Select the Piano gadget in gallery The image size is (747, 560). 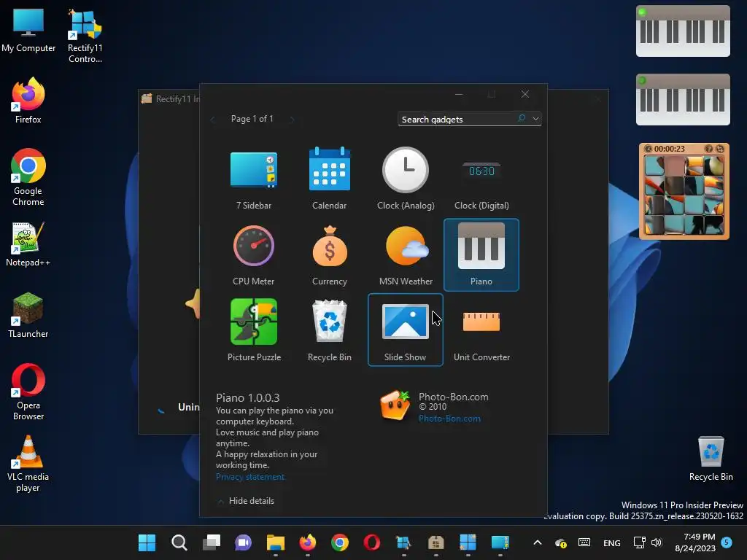coord(481,254)
